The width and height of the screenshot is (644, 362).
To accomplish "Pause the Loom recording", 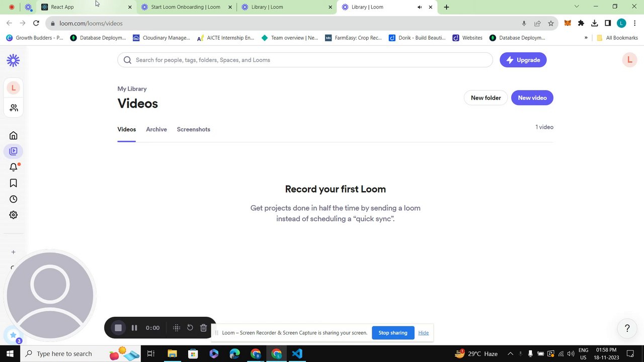I will (x=134, y=328).
